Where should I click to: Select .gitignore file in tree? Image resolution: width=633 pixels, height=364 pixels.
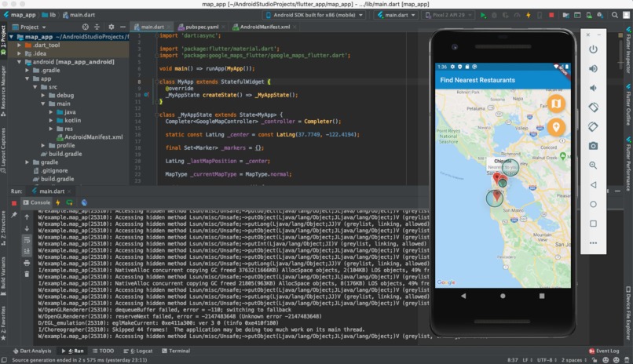(50, 170)
